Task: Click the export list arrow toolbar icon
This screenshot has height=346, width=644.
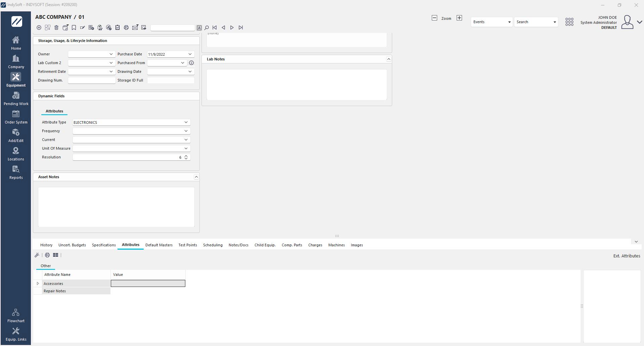Action: pos(144,28)
